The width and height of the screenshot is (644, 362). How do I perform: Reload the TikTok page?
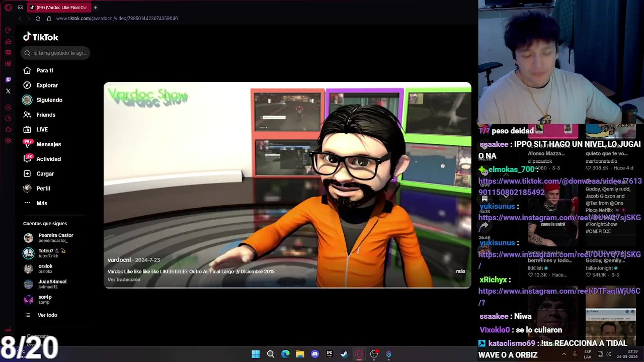click(38, 19)
